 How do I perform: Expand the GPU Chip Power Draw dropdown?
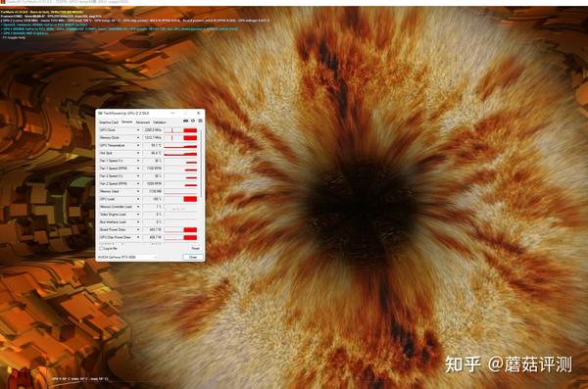click(138, 237)
